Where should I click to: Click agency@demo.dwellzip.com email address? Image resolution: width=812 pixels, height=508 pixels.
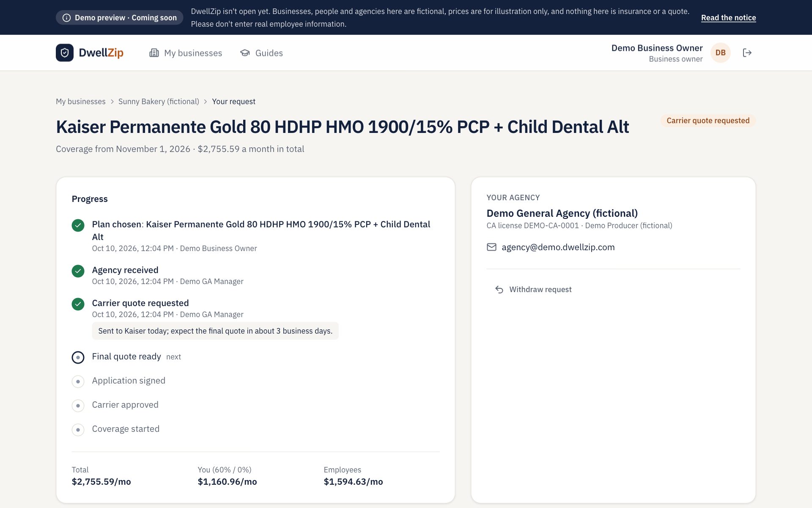coord(558,247)
